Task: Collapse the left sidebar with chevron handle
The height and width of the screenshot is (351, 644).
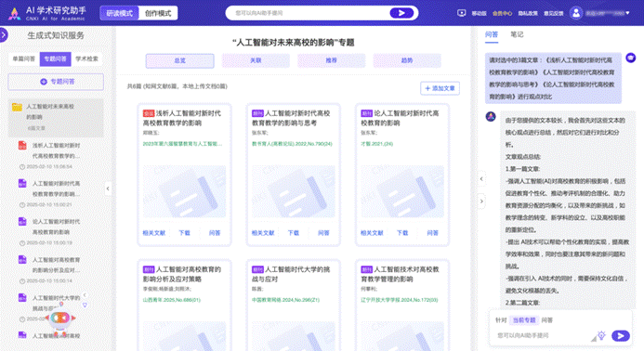Action: tap(108, 188)
